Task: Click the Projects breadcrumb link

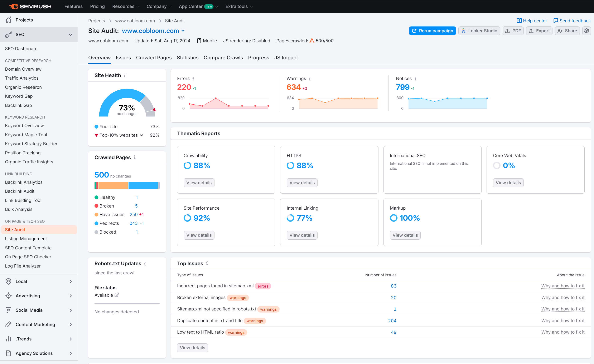Action: point(96,21)
